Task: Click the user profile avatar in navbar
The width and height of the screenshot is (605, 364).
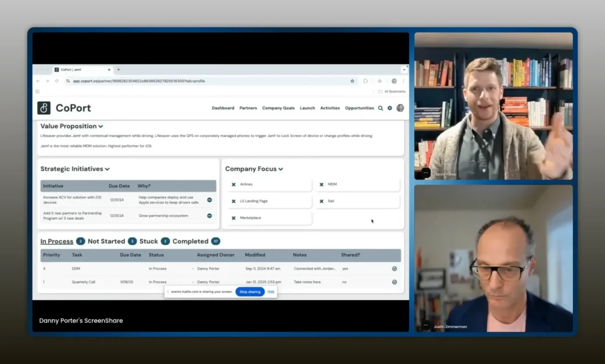Action: tap(400, 108)
